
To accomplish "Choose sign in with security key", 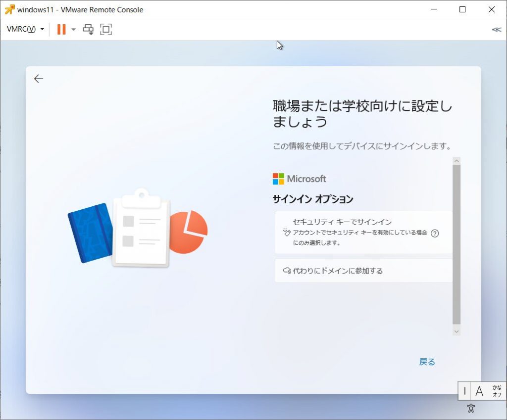I will point(363,233).
